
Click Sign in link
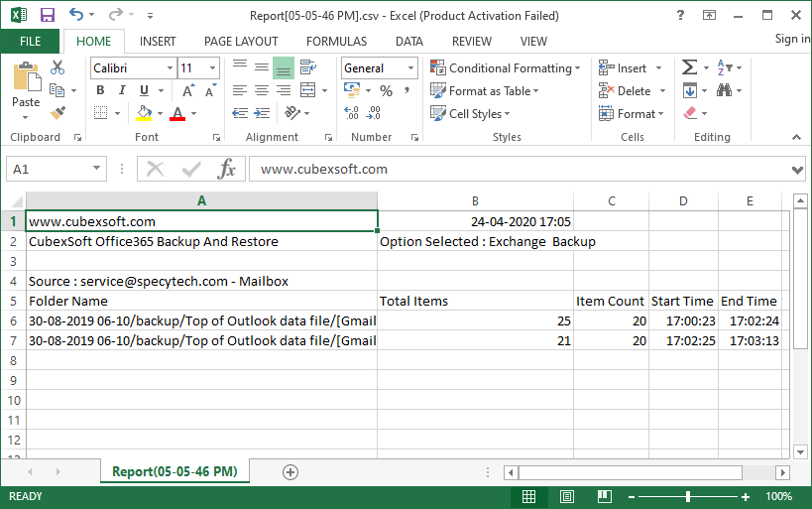(792, 39)
